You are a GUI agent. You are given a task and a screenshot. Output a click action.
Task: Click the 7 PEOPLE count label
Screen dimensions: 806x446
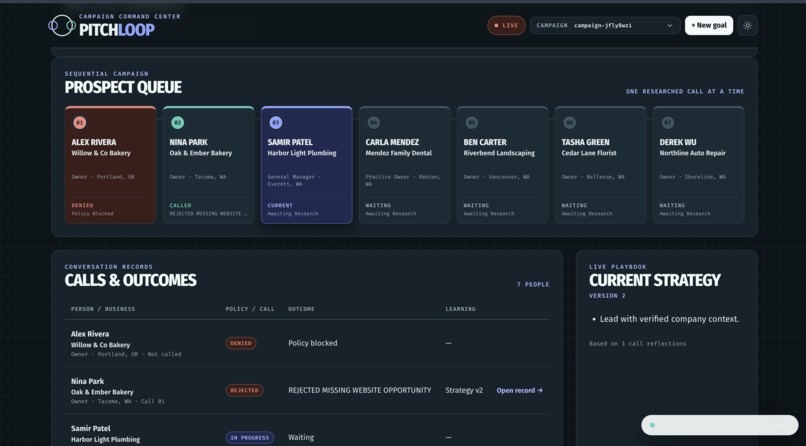(x=533, y=285)
